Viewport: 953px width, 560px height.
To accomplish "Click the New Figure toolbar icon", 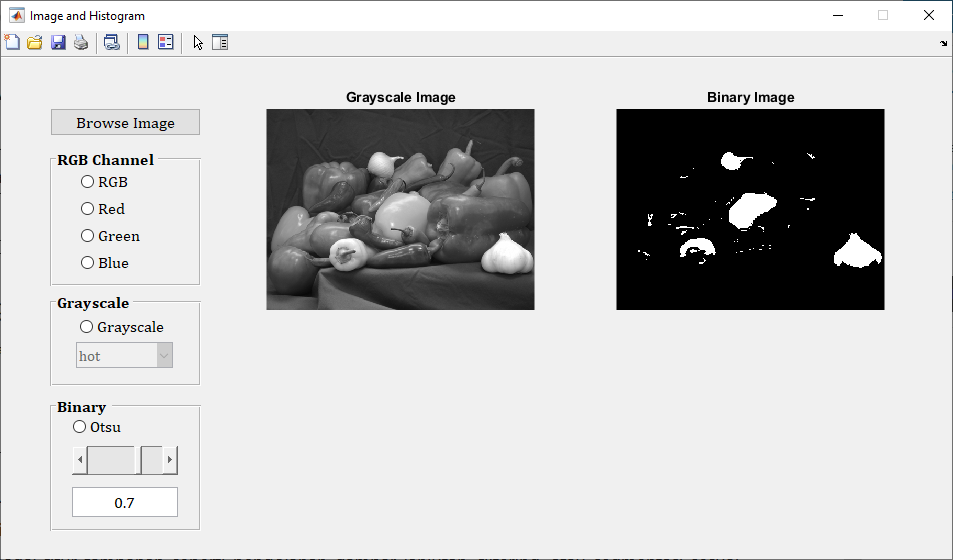I will [x=12, y=42].
